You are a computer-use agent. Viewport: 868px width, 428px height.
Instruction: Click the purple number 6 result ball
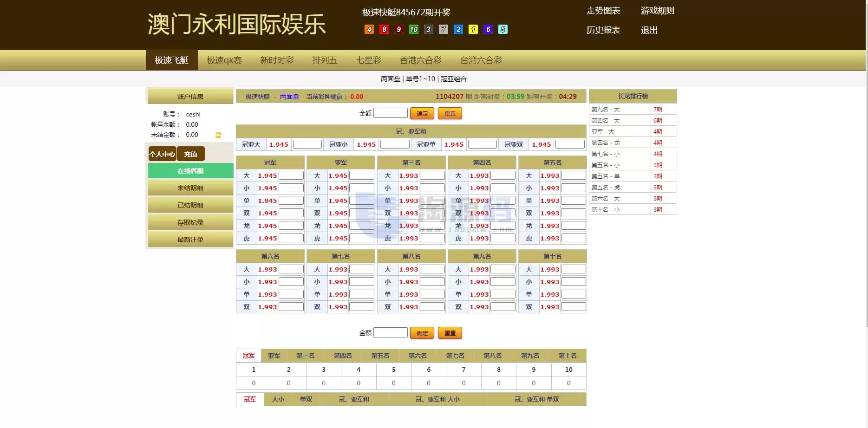488,29
